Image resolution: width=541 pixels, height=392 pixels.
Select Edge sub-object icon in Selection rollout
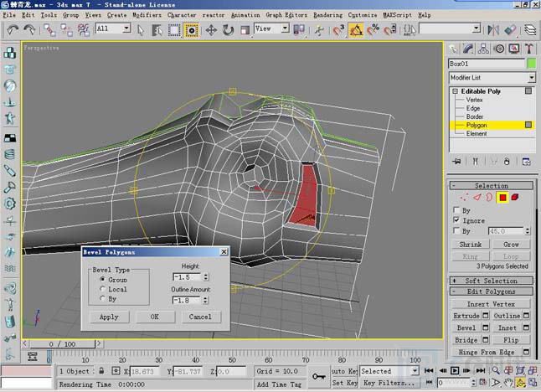477,198
